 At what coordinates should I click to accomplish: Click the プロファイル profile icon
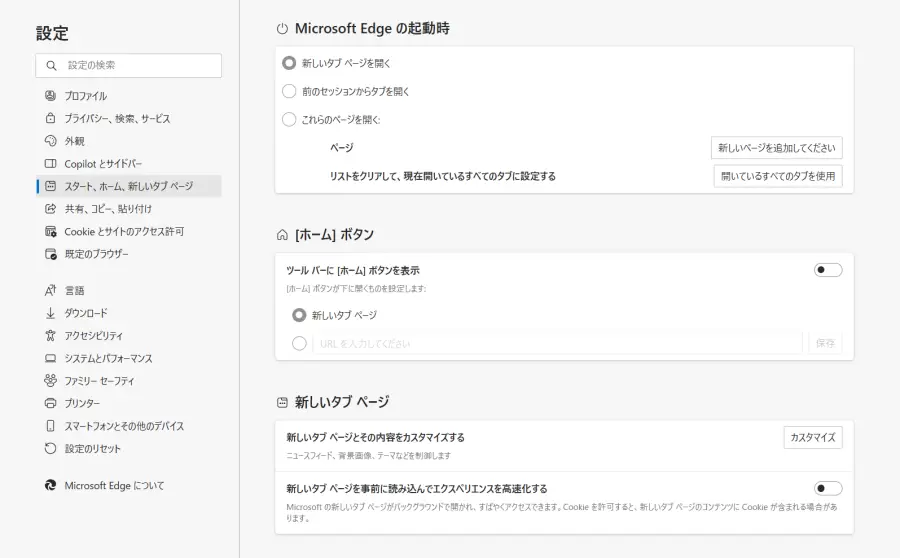coord(51,95)
